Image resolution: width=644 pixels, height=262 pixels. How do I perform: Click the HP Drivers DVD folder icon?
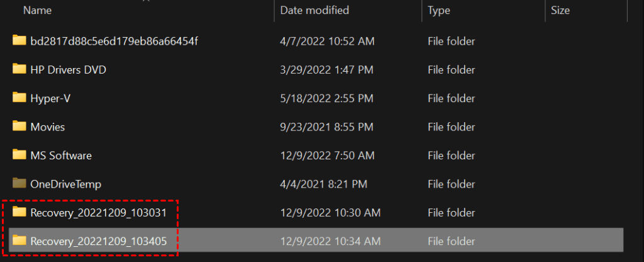coord(19,69)
